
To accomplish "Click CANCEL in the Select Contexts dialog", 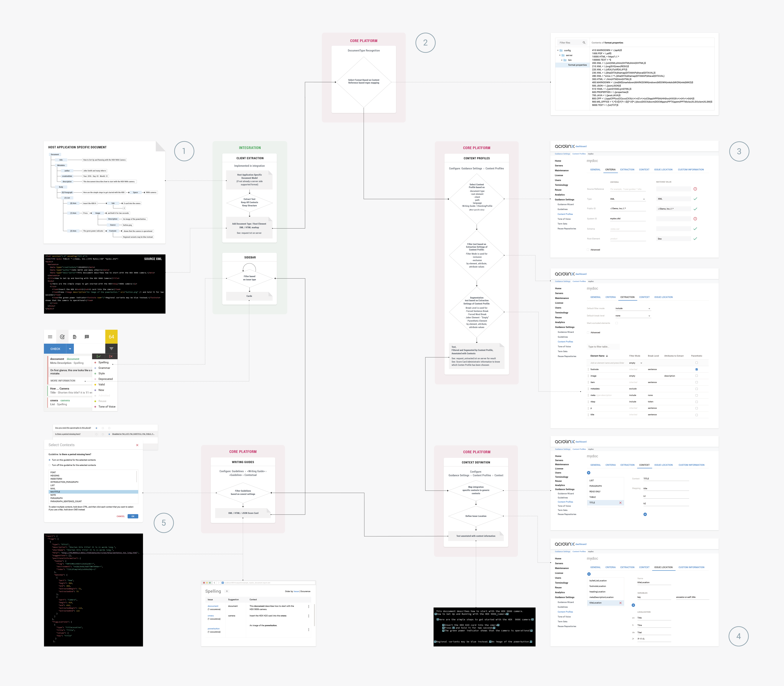I will (x=121, y=516).
